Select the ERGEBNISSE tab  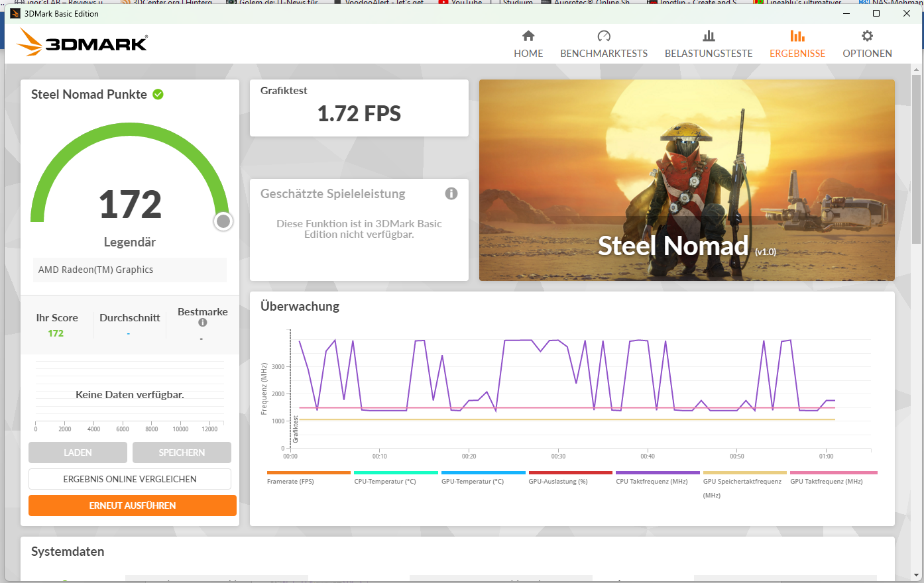(797, 44)
